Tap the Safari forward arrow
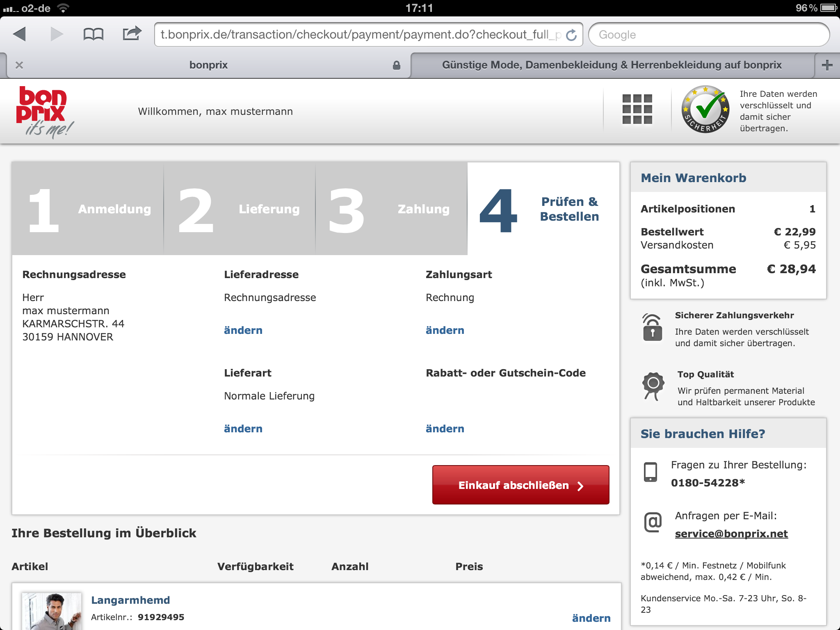The image size is (840, 630). coord(57,34)
